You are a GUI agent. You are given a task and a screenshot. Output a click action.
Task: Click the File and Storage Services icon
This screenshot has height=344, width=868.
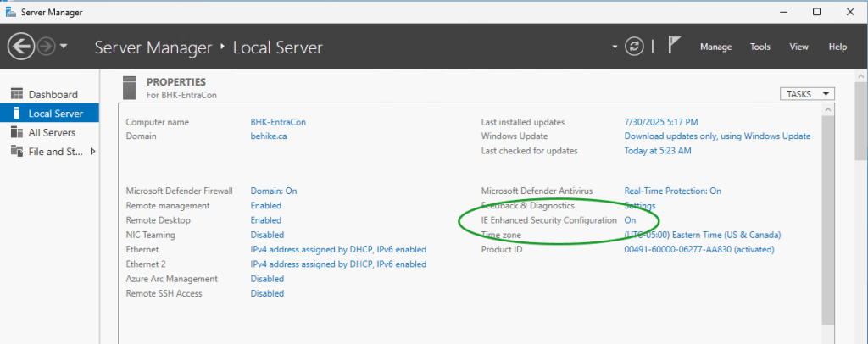(x=16, y=151)
